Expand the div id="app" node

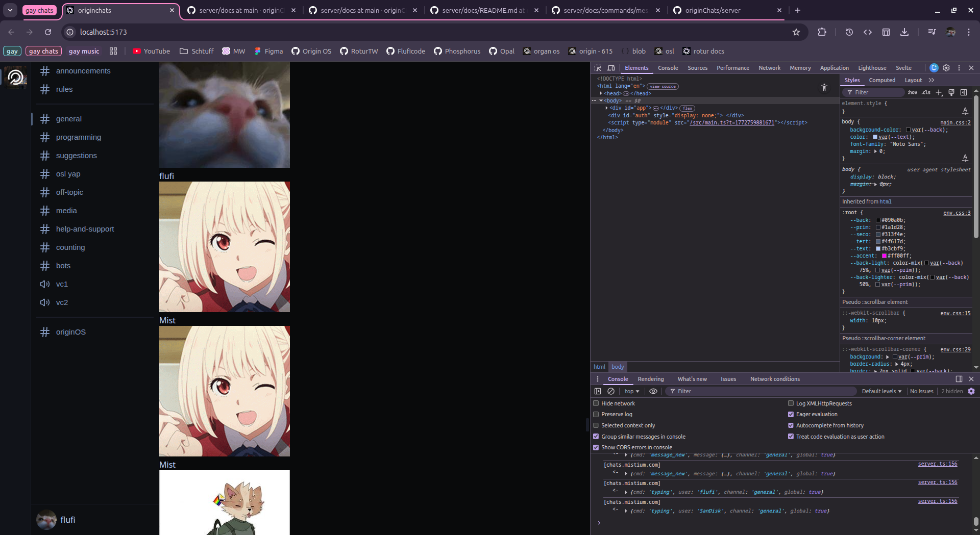[606, 108]
